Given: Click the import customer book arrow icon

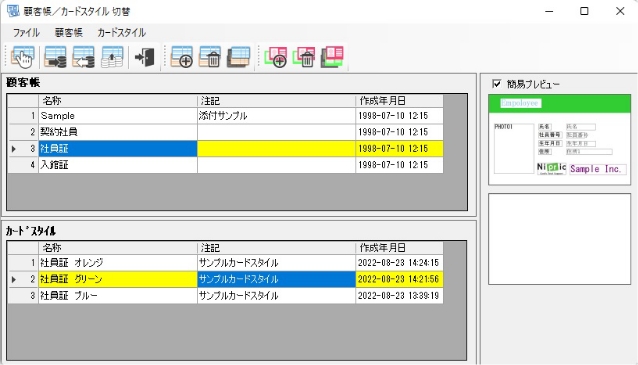Looking at the screenshot, I should (x=83, y=57).
